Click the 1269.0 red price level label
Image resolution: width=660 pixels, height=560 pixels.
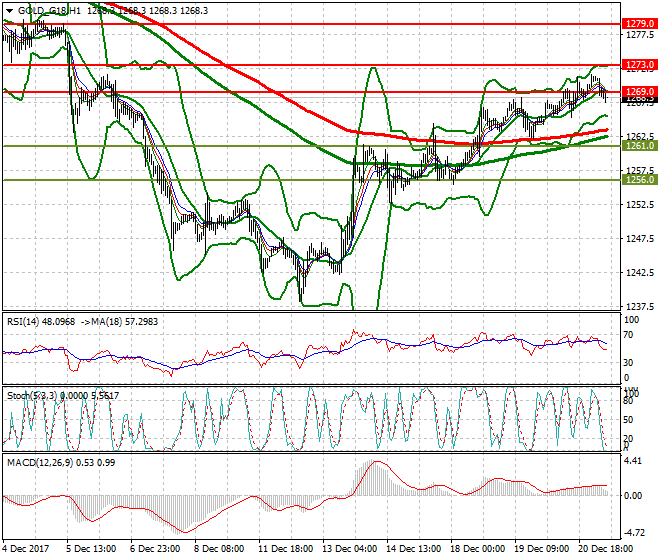point(640,92)
